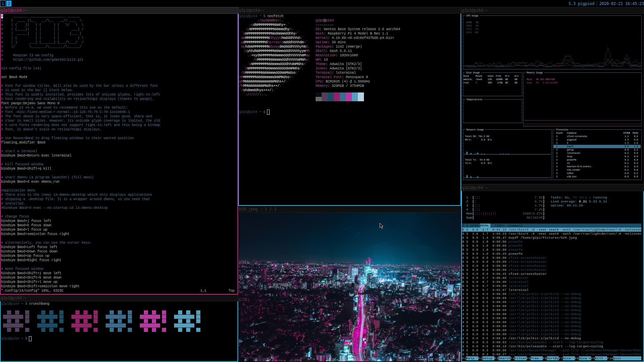Click the steel blue crunchbang icon

pos(119,321)
